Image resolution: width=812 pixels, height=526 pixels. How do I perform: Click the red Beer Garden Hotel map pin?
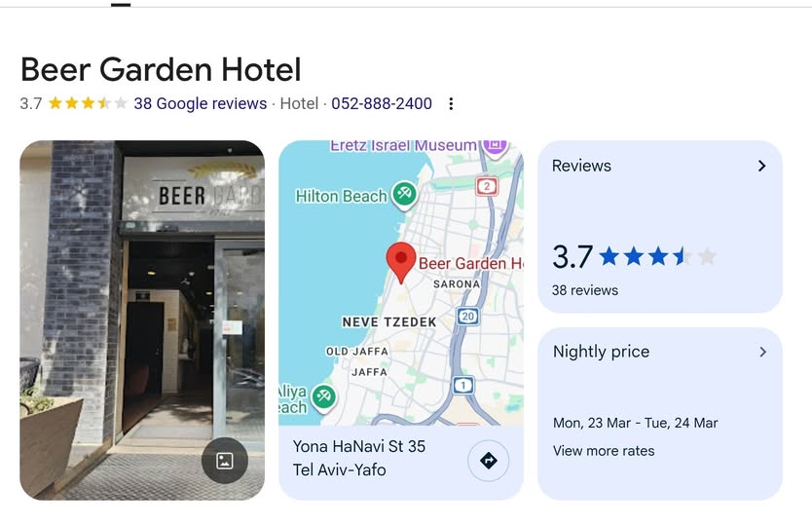[401, 263]
